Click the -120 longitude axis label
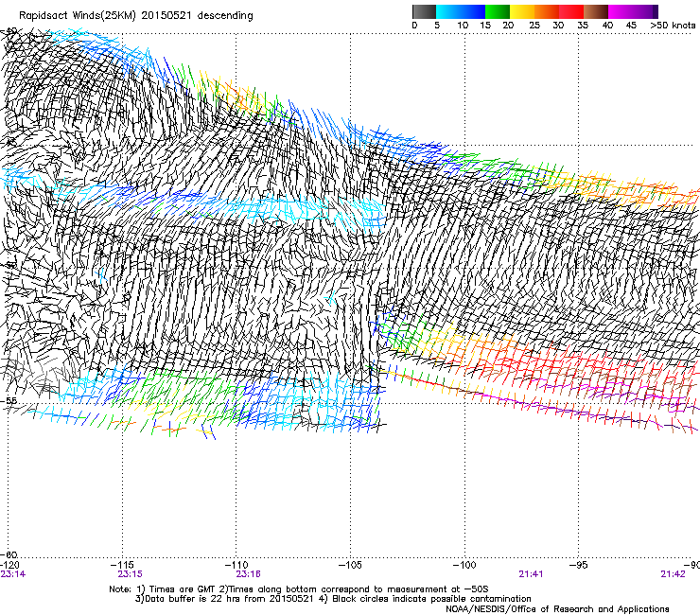This screenshot has width=700, height=615. (9, 565)
